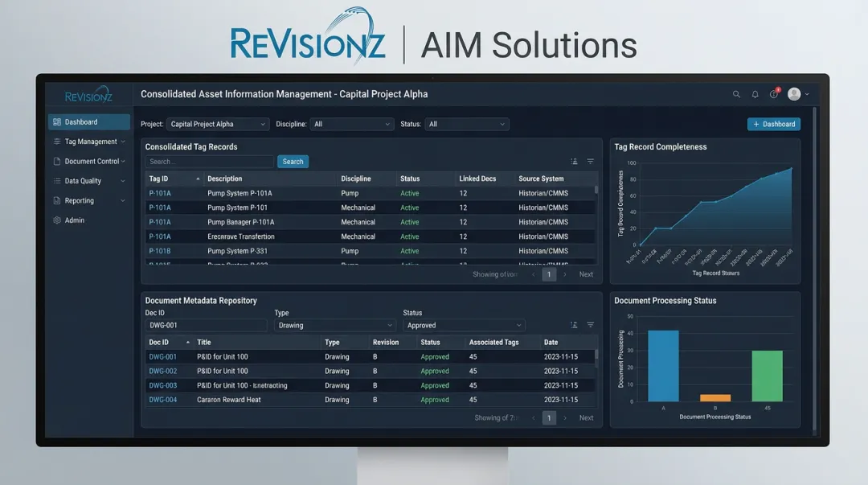Sort by the Tag ID column arrow
Viewport: 868px width, 485px height.
[x=198, y=179]
